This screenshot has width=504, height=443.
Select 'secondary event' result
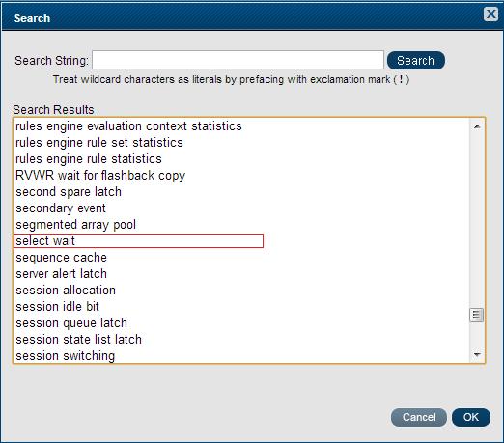(x=61, y=208)
